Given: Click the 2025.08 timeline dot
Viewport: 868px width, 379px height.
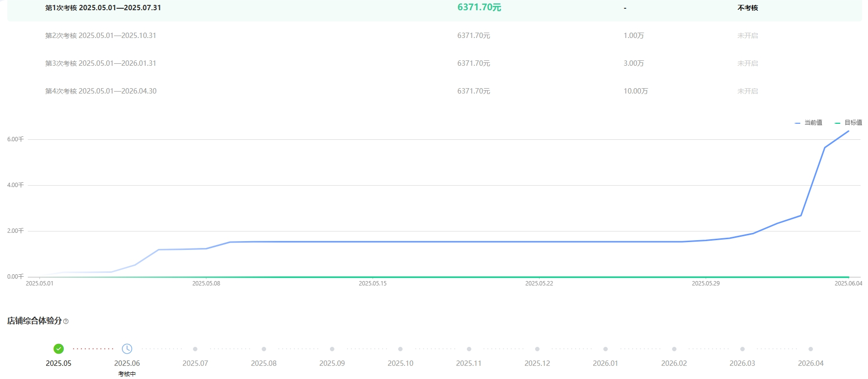Looking at the screenshot, I should [264, 349].
